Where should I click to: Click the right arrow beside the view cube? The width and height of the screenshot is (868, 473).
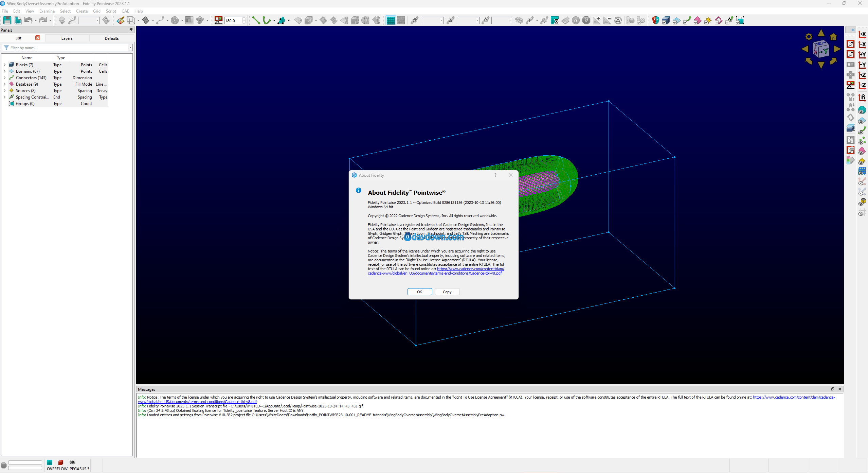coord(837,49)
